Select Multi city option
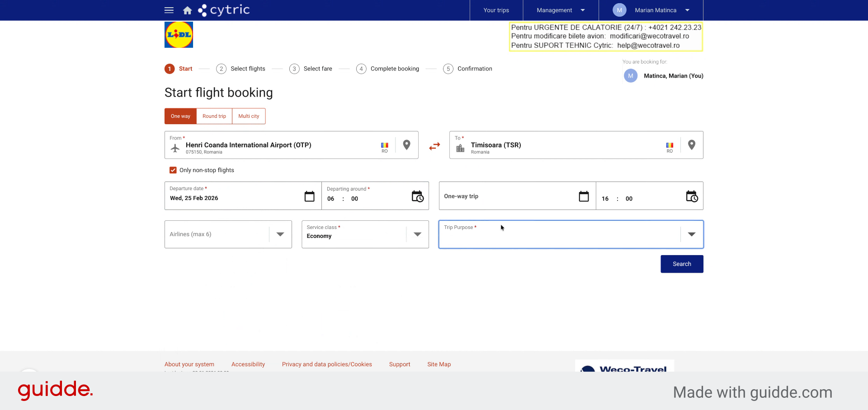868x410 pixels. [249, 116]
